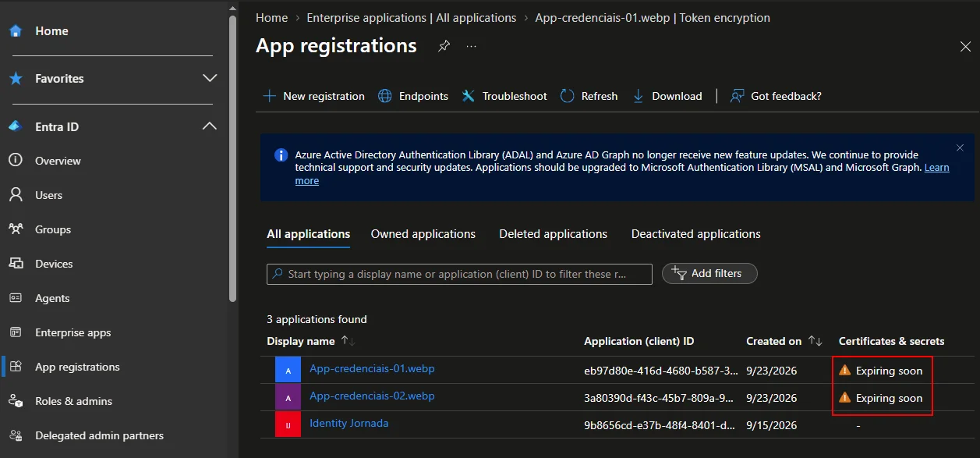Click the Devices icon in sidebar
This screenshot has height=458, width=980.
coord(16,264)
